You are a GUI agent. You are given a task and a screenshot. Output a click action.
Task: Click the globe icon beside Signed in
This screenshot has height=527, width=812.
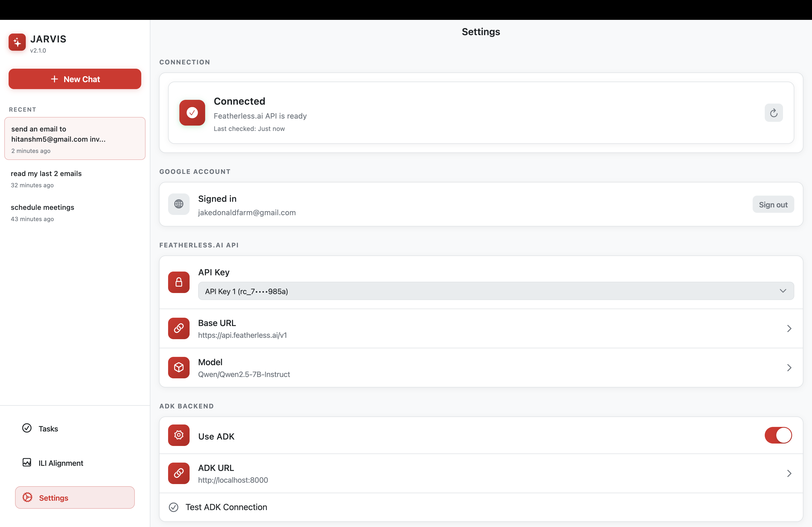click(x=179, y=204)
